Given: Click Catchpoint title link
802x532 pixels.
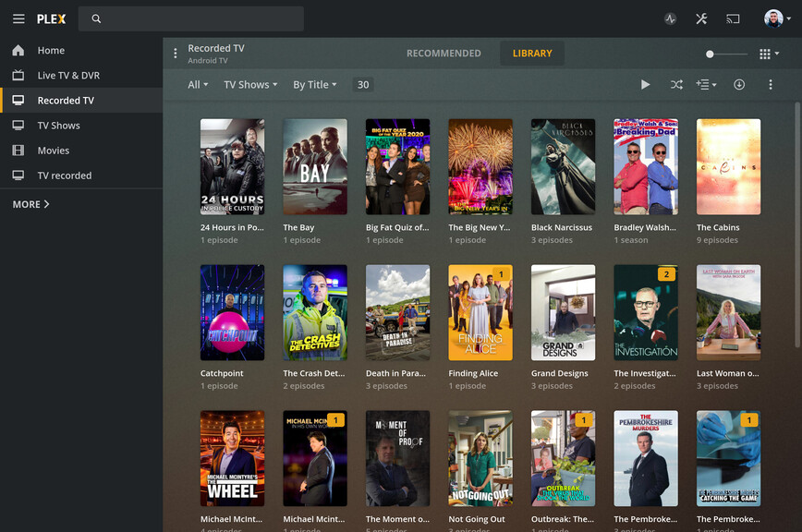Looking at the screenshot, I should (222, 373).
